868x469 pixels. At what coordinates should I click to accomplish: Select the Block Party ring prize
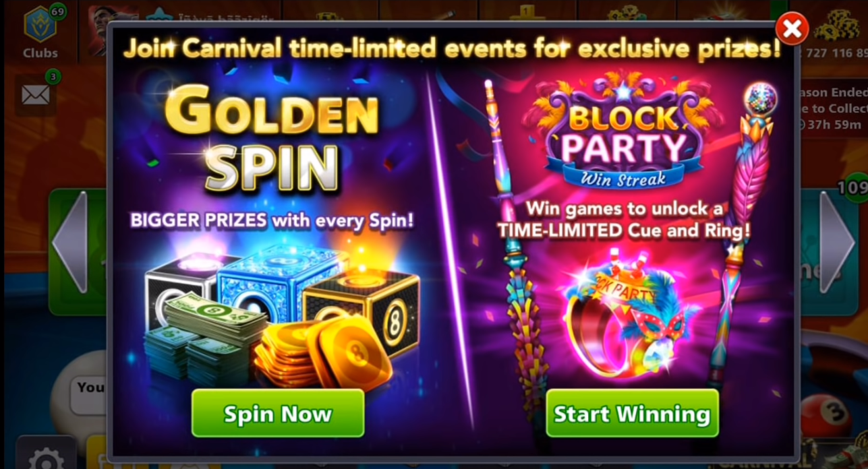tap(623, 314)
